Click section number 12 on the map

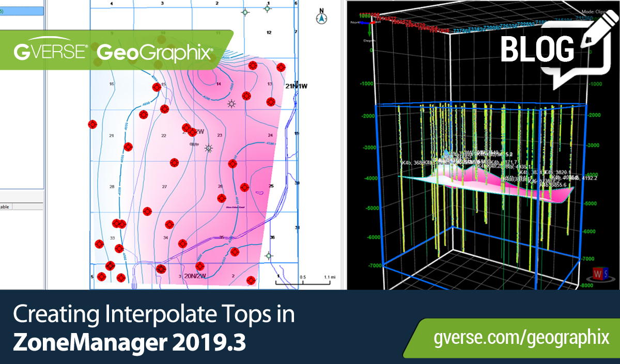click(x=268, y=33)
